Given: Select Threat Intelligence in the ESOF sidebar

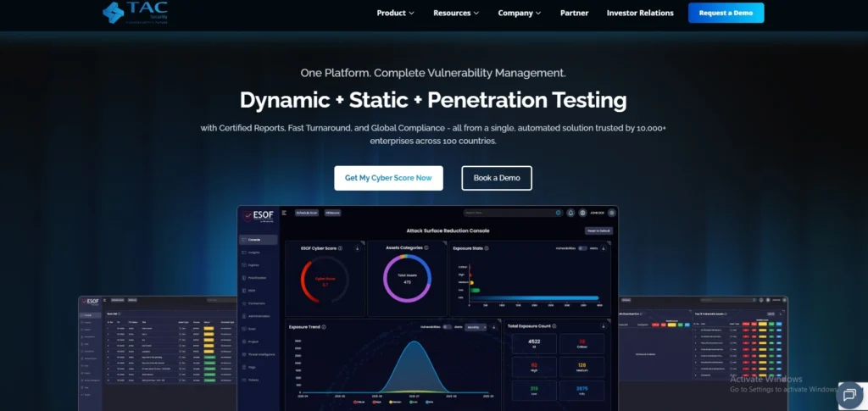Looking at the screenshot, I should tap(259, 354).
